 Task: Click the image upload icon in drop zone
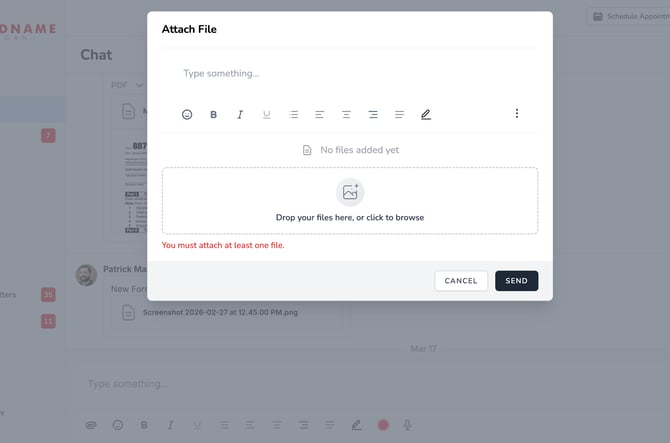click(x=350, y=192)
